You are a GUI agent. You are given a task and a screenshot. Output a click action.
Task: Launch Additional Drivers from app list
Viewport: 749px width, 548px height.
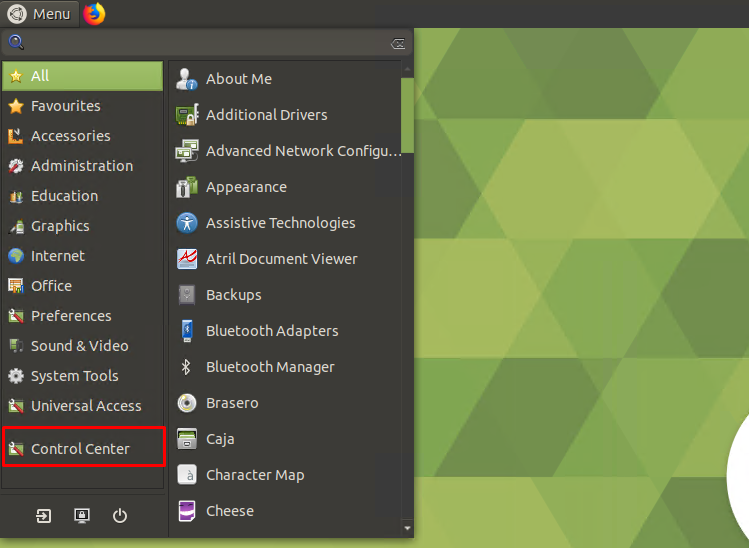285,115
